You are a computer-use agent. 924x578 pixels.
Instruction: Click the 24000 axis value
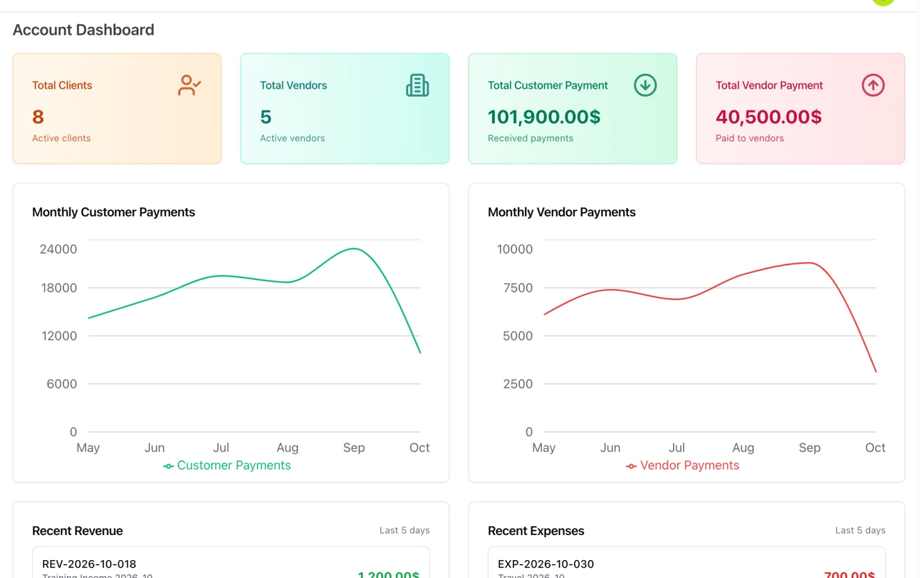(x=58, y=249)
